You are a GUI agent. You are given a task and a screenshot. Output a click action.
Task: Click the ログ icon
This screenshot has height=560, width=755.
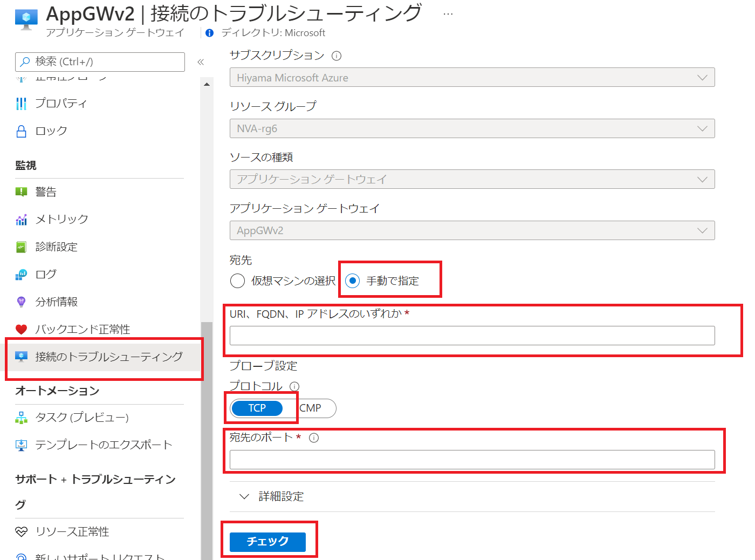tap(22, 275)
